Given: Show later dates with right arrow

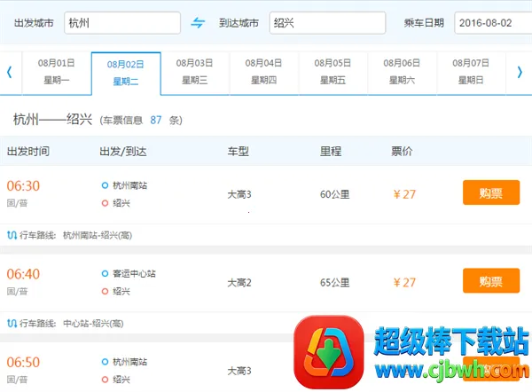Looking at the screenshot, I should 520,72.
